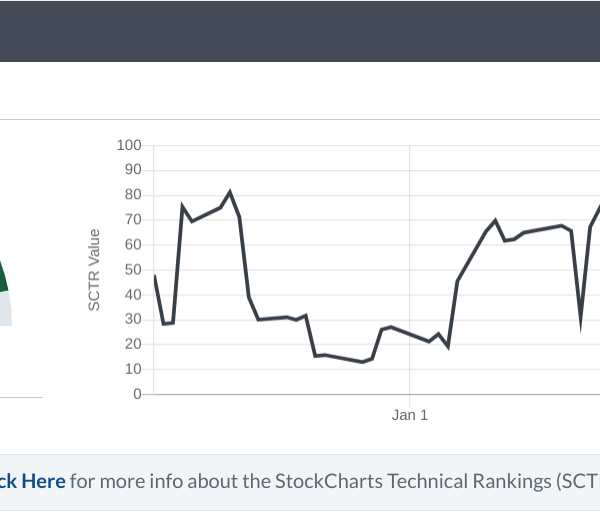The width and height of the screenshot is (600, 523).
Task: Select the chart line's starting point near 48
Action: [155, 275]
